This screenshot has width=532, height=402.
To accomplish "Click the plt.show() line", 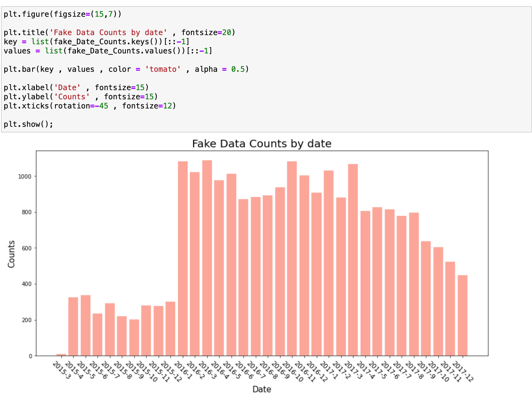I will (x=28, y=124).
